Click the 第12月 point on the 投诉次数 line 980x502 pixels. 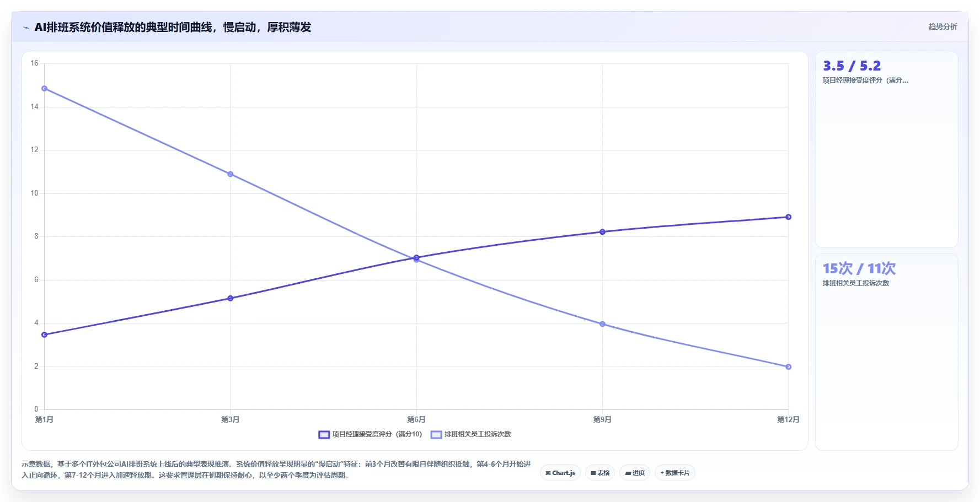[x=788, y=367]
